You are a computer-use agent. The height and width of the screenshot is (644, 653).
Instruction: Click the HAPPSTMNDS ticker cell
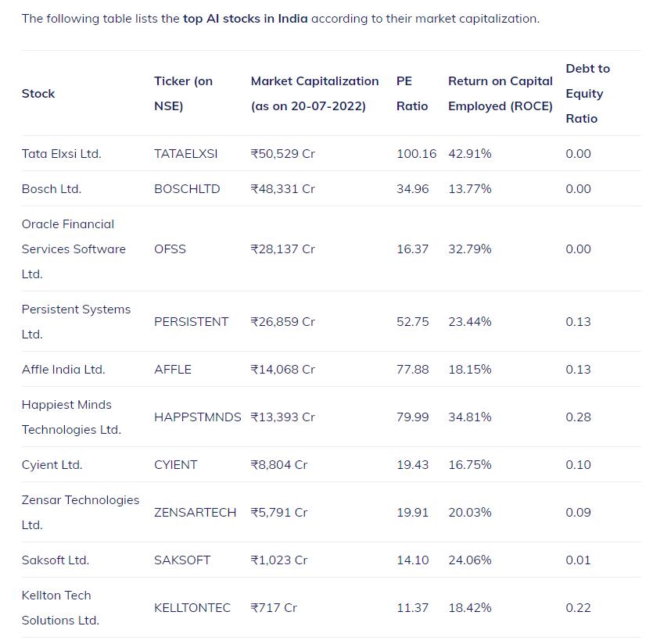point(198,417)
